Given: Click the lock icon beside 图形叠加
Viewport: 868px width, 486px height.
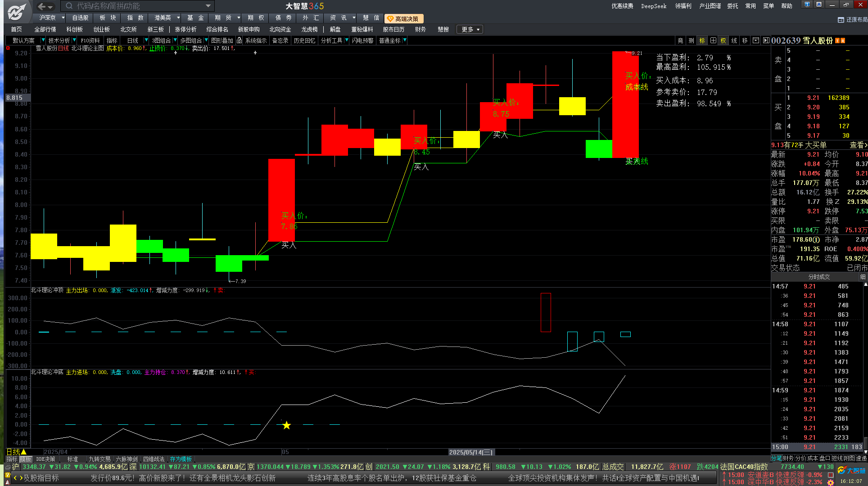Looking at the screenshot, I should (240, 40).
